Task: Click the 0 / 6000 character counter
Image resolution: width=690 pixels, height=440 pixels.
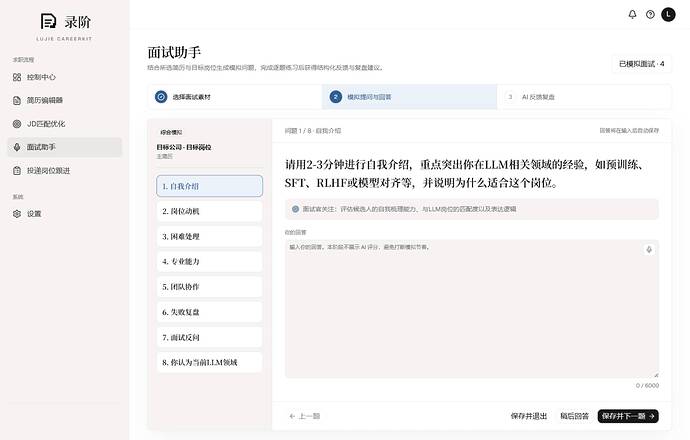Action: point(647,385)
